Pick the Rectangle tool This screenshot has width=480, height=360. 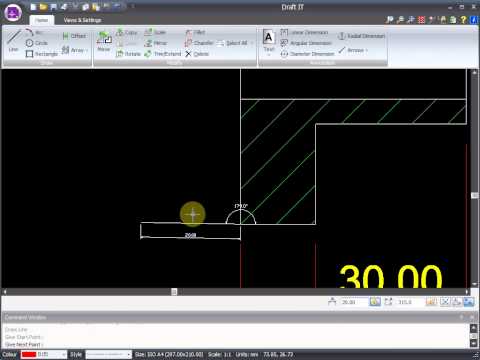point(42,54)
